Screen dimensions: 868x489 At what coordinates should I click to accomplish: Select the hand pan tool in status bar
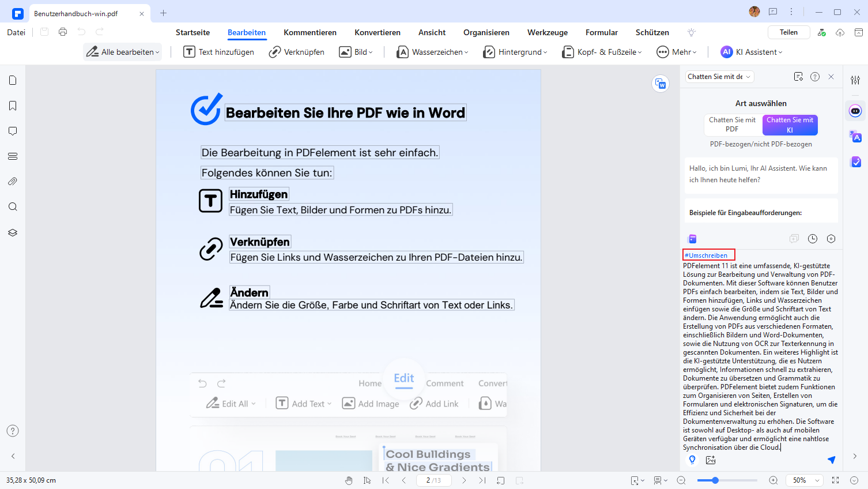349,480
